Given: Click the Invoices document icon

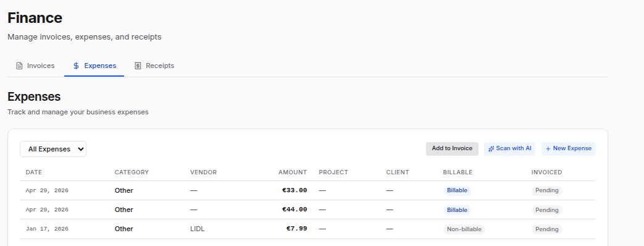Looking at the screenshot, I should click(x=19, y=66).
